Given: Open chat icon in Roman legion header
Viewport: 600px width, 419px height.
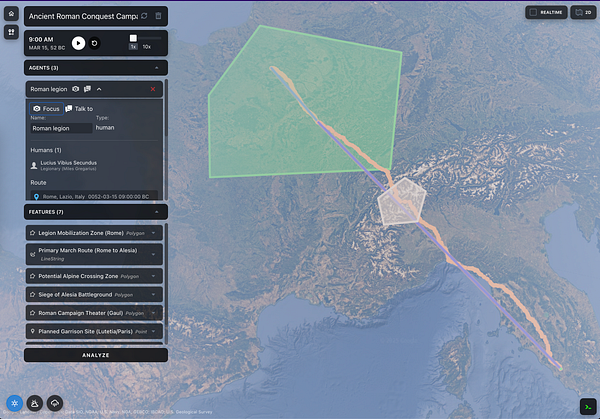Looking at the screenshot, I should [87, 89].
